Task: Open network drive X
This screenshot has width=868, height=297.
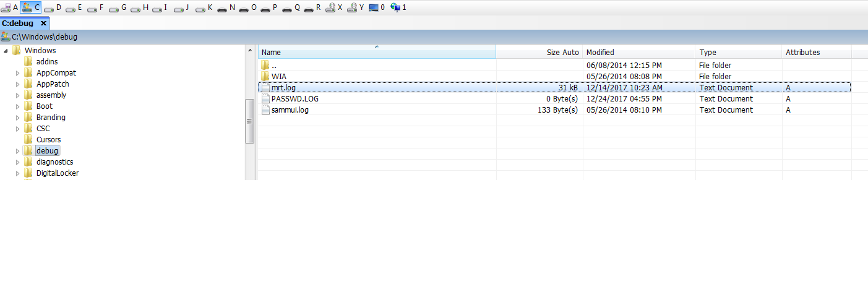Action: click(x=334, y=7)
